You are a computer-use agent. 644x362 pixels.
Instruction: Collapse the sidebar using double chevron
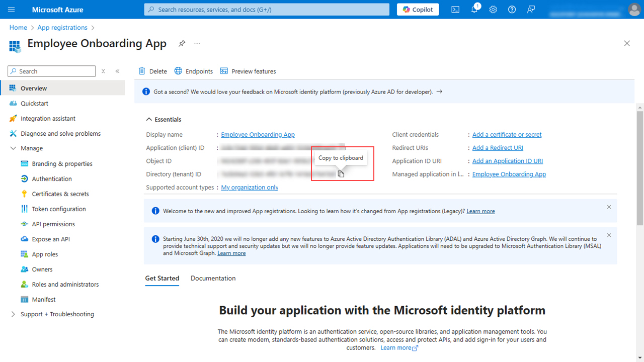click(117, 71)
